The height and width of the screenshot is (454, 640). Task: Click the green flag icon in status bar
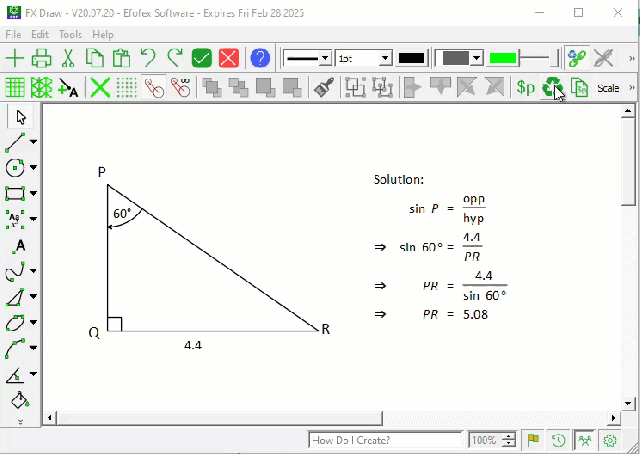tap(534, 440)
